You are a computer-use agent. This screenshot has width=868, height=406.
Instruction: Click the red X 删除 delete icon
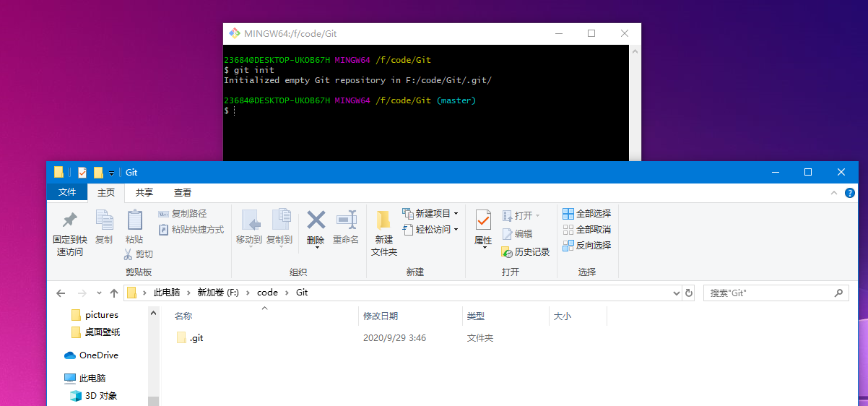[316, 220]
